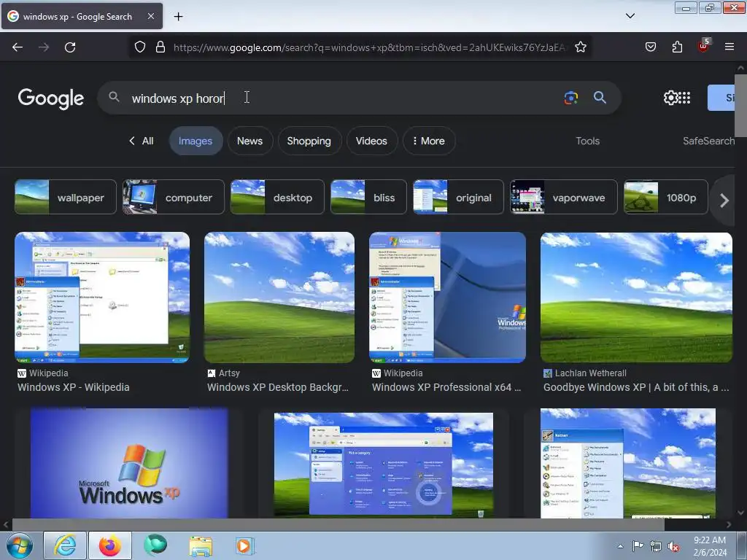Click the vertical scrollbar down arrow
The image size is (747, 560).
(741, 513)
